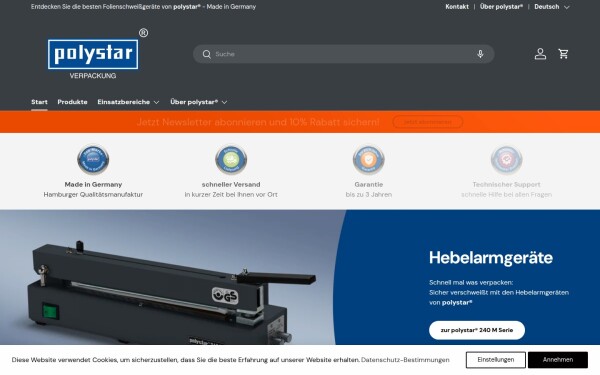Image resolution: width=600 pixels, height=375 pixels.
Task: Activate voice search microphone icon
Action: [480, 54]
